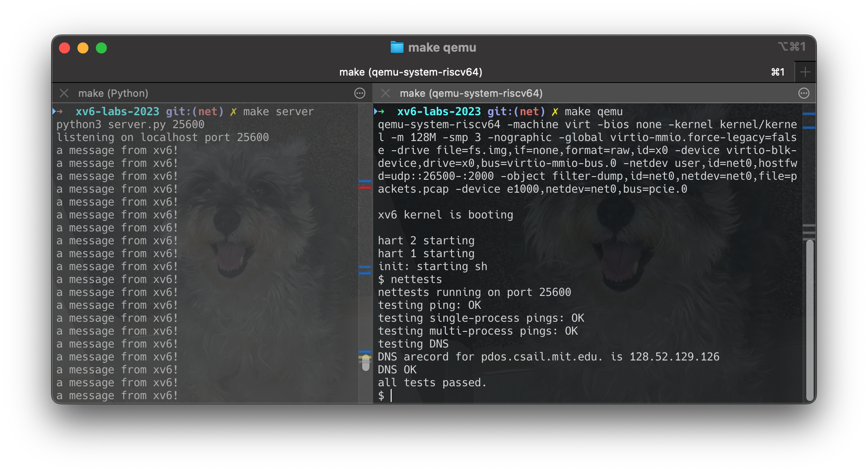Open a new tab with the plus button
Viewport: 868px width, 472px height.
[805, 71]
